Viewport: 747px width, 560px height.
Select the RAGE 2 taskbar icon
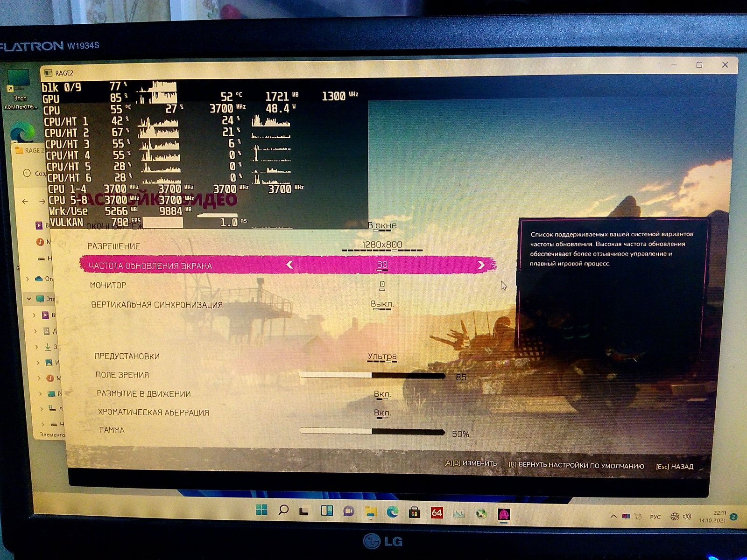[504, 514]
